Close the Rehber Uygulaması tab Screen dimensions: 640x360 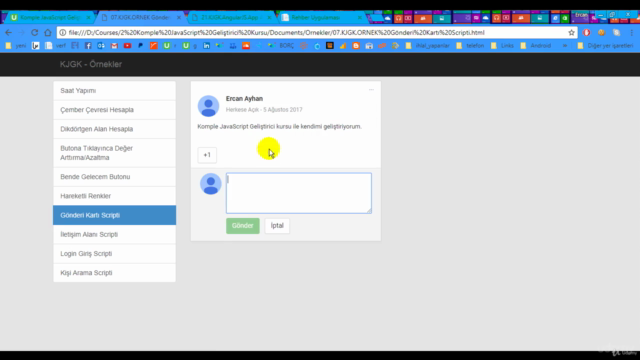click(360, 18)
